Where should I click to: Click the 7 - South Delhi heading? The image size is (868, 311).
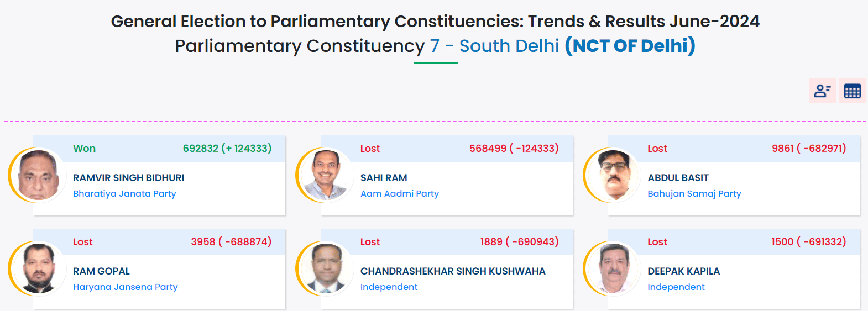click(494, 46)
